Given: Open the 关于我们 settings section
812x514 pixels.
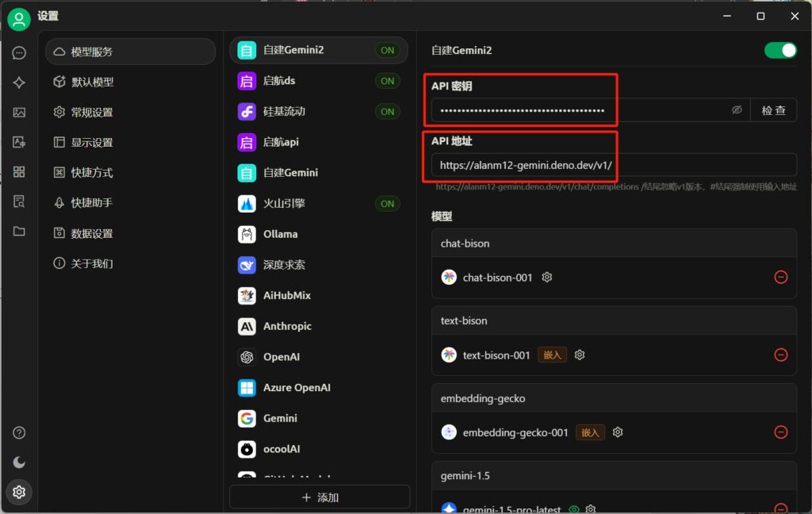Looking at the screenshot, I should click(131, 263).
